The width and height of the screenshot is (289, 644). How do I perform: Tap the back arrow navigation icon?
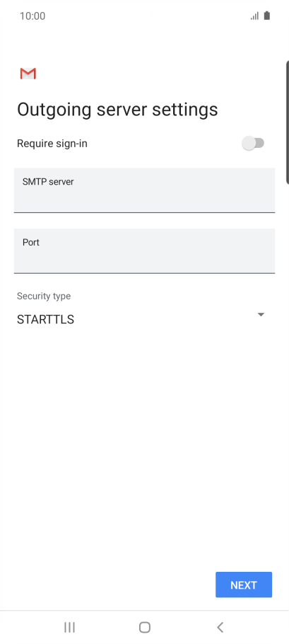pos(220,627)
